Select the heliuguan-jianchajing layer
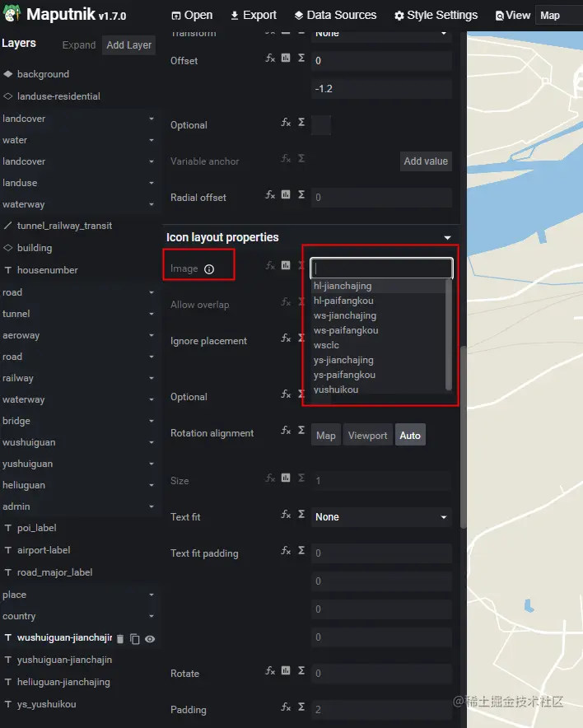 63,682
